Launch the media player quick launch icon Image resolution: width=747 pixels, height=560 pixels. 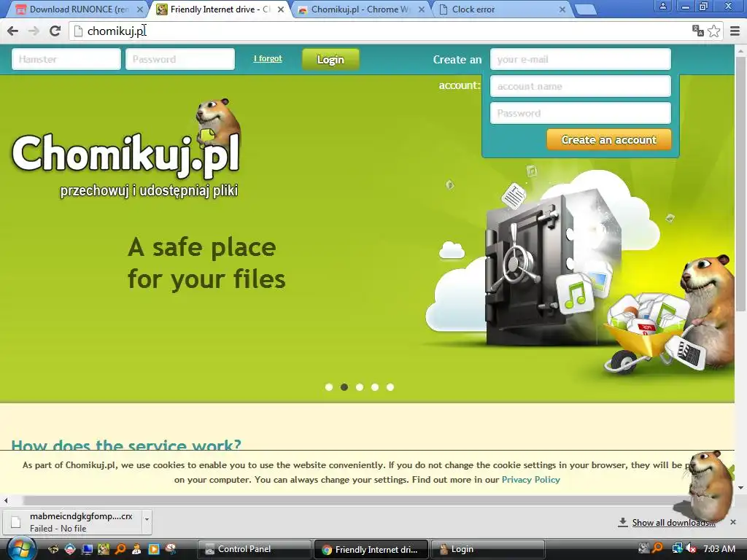[153, 549]
